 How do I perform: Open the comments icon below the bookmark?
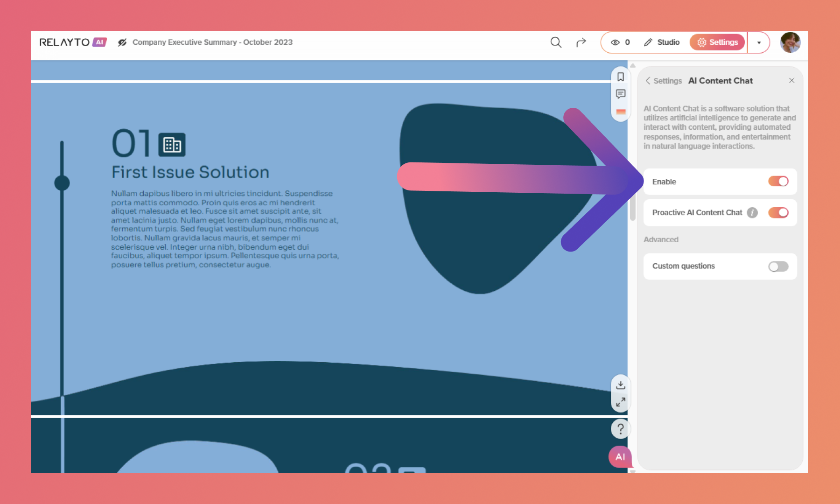coord(621,94)
